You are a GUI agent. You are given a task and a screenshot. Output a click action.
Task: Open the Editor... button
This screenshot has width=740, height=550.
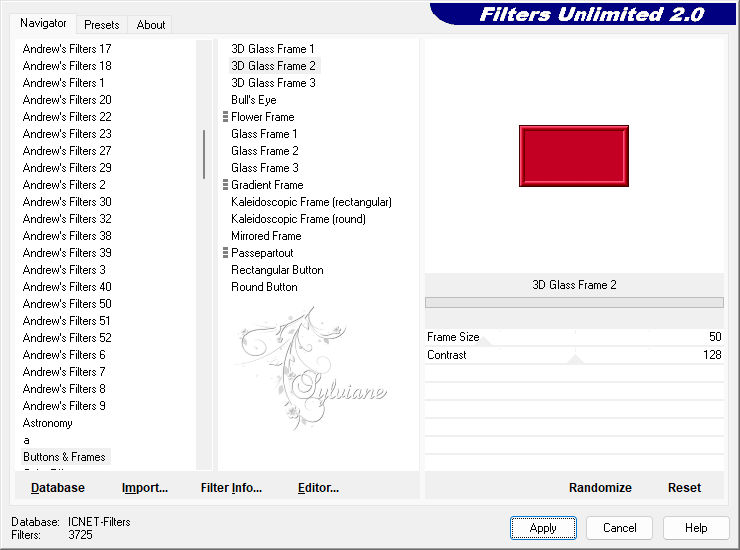pyautogui.click(x=318, y=488)
